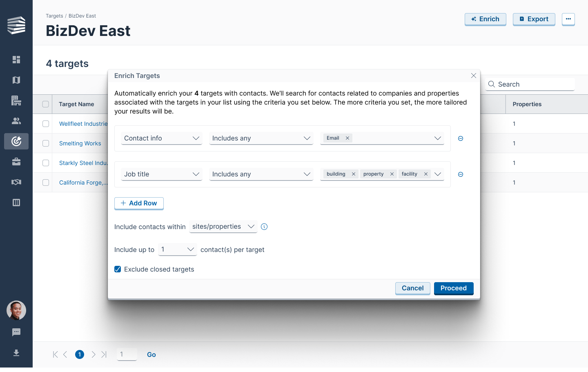
Task: Open the chat message icon in sidebar
Action: (x=16, y=332)
